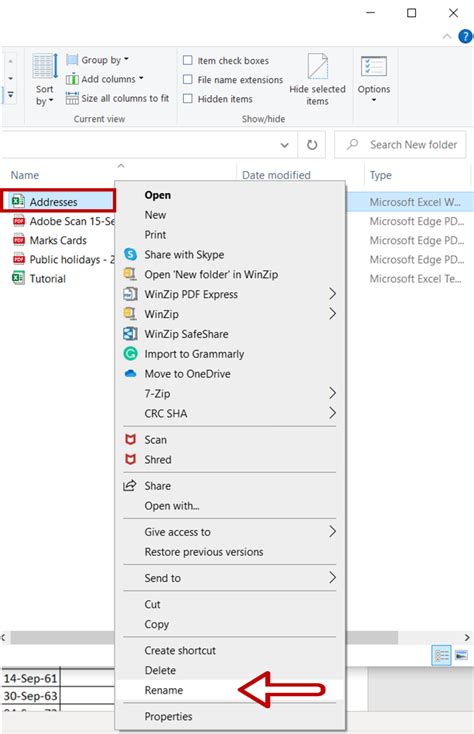Choose New from the context menu
The image size is (474, 734).
pyautogui.click(x=155, y=215)
